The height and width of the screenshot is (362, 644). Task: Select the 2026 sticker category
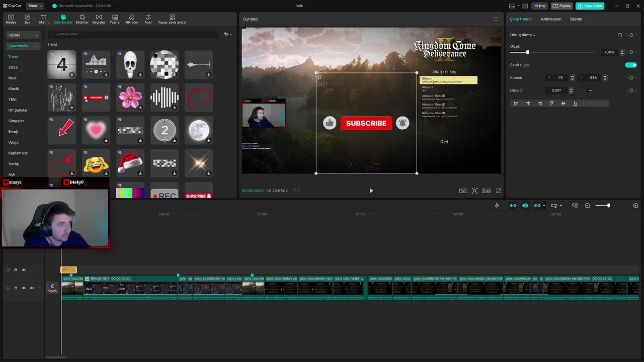point(13,67)
